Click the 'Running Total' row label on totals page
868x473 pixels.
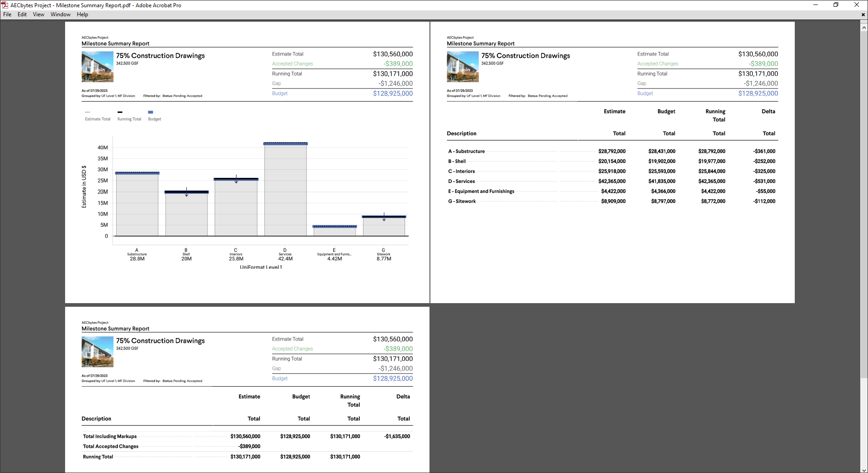tap(98, 457)
